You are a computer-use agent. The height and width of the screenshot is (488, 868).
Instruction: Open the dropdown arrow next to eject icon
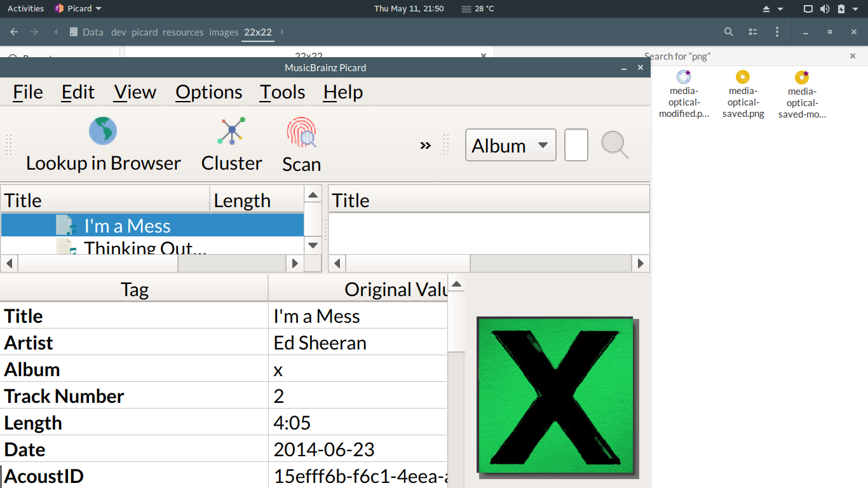pyautogui.click(x=781, y=9)
